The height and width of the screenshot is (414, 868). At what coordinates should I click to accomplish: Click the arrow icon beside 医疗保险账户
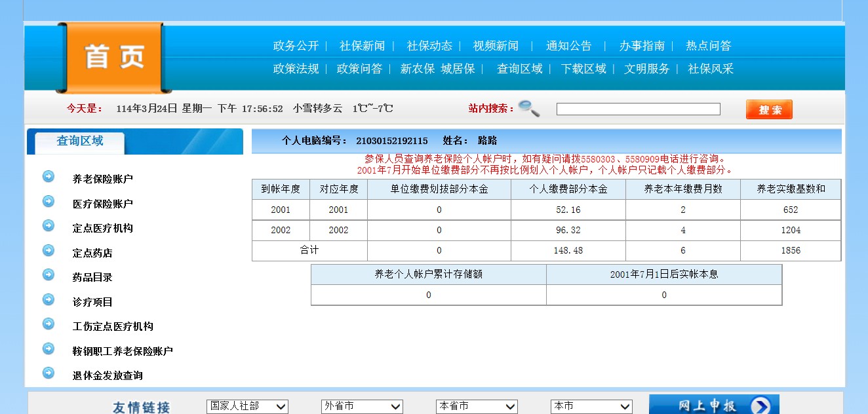click(x=49, y=201)
